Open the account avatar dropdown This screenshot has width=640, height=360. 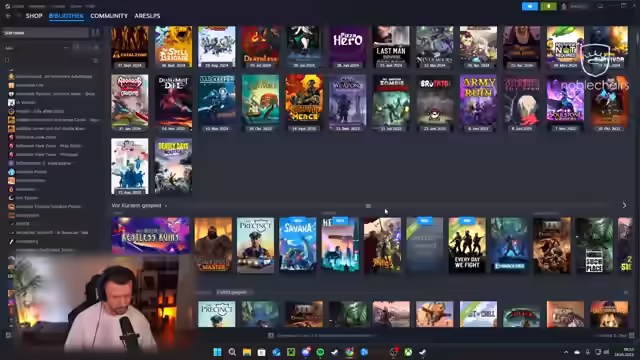coord(575,6)
